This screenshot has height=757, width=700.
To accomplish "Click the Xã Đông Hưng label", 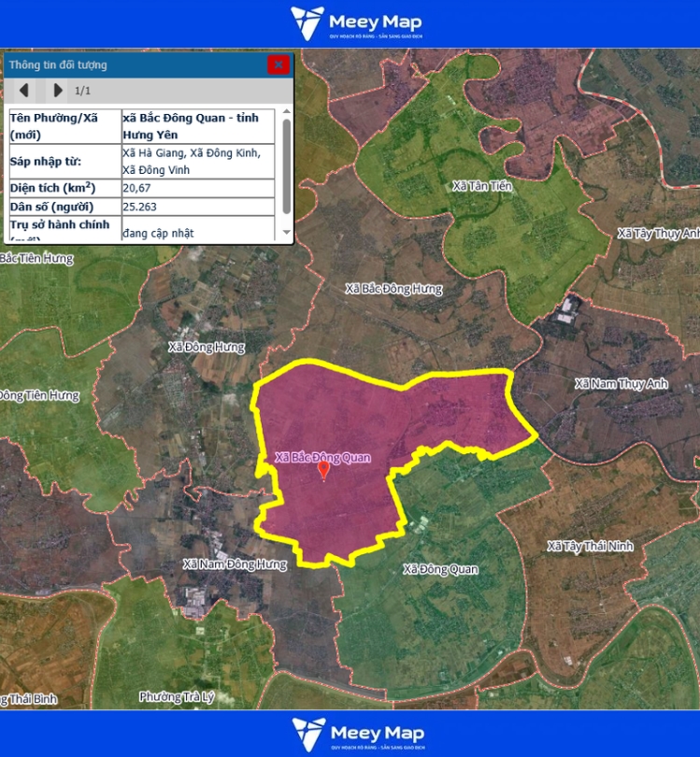I will 206,347.
